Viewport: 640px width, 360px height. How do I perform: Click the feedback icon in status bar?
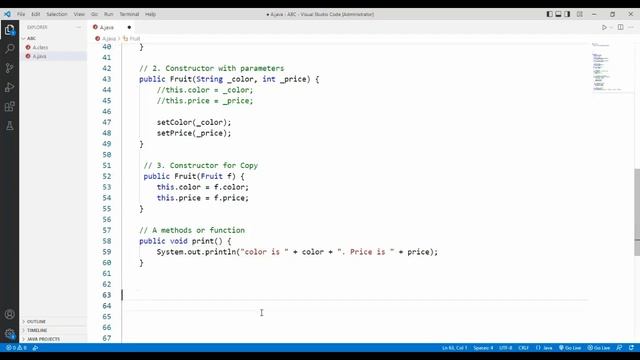coord(619,348)
